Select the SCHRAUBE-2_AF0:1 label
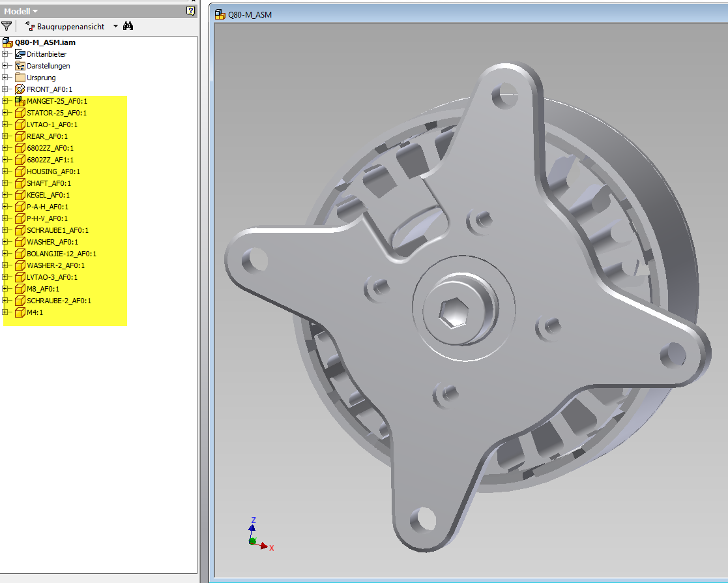Image resolution: width=728 pixels, height=583 pixels. pos(59,301)
